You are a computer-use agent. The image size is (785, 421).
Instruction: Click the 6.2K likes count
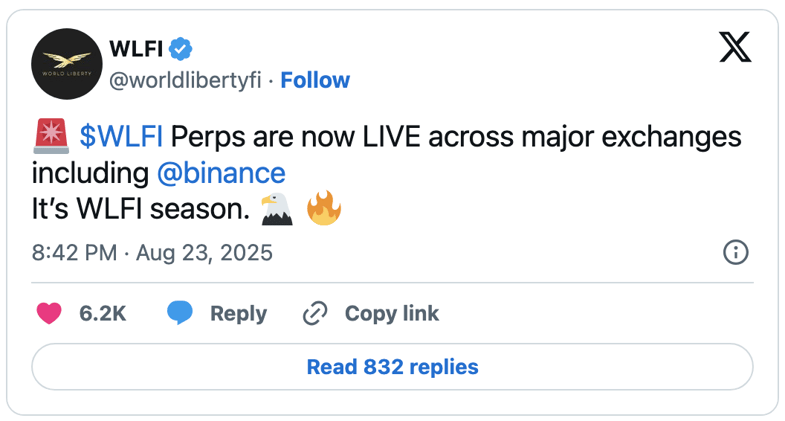(x=103, y=314)
